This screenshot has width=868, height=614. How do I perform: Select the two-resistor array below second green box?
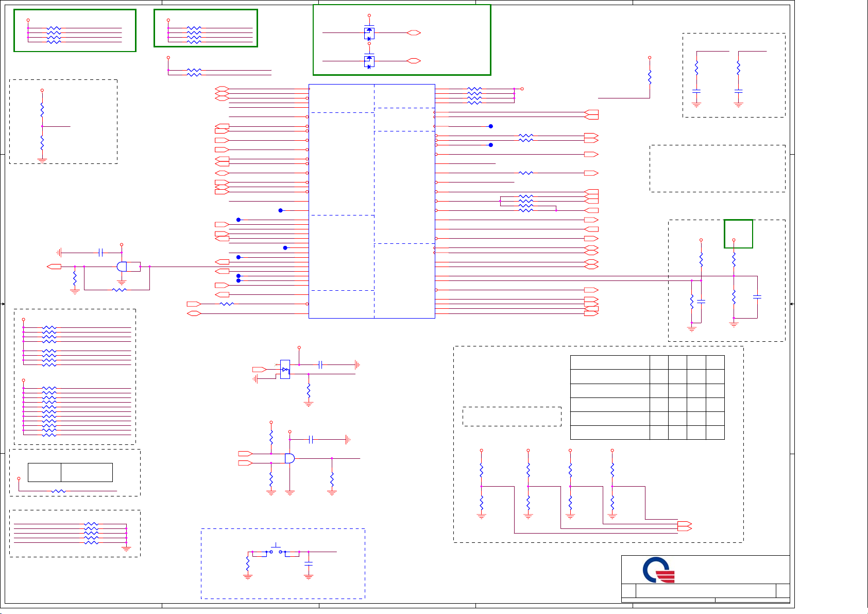click(194, 72)
